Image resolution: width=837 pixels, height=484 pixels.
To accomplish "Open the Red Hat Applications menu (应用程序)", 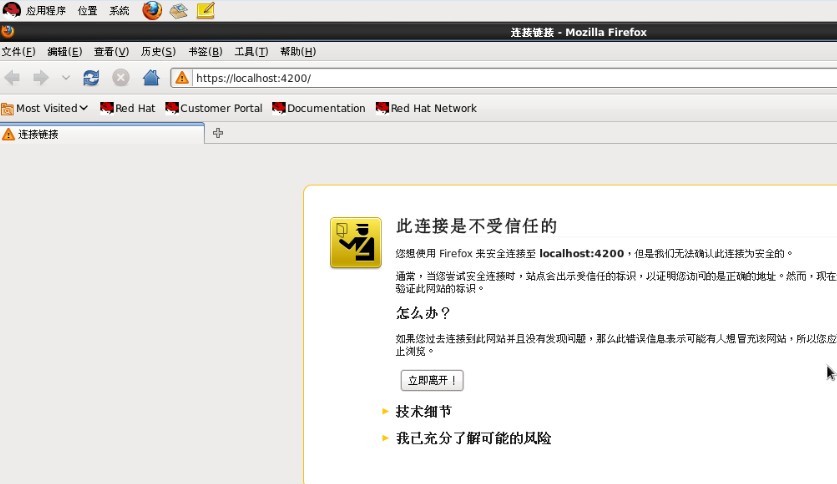I will (34, 11).
